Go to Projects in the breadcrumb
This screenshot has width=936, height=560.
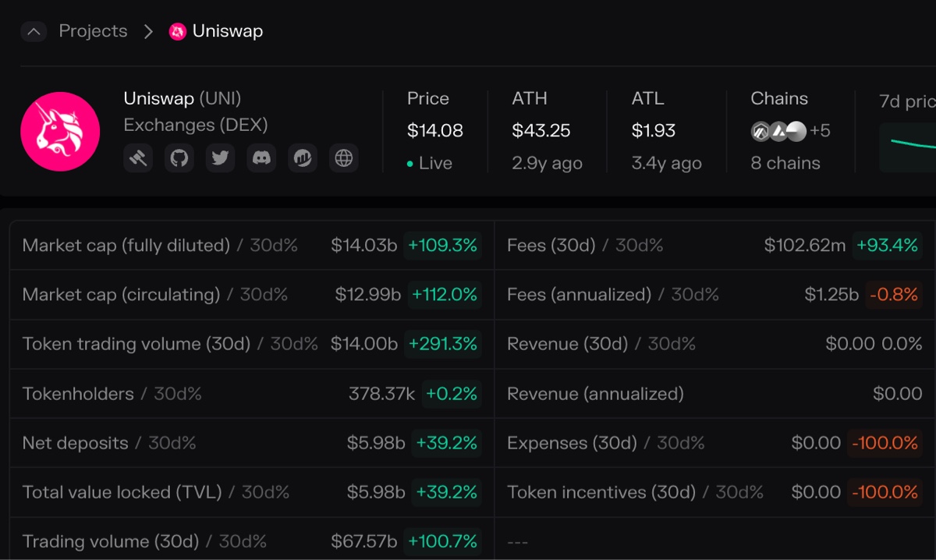click(93, 31)
